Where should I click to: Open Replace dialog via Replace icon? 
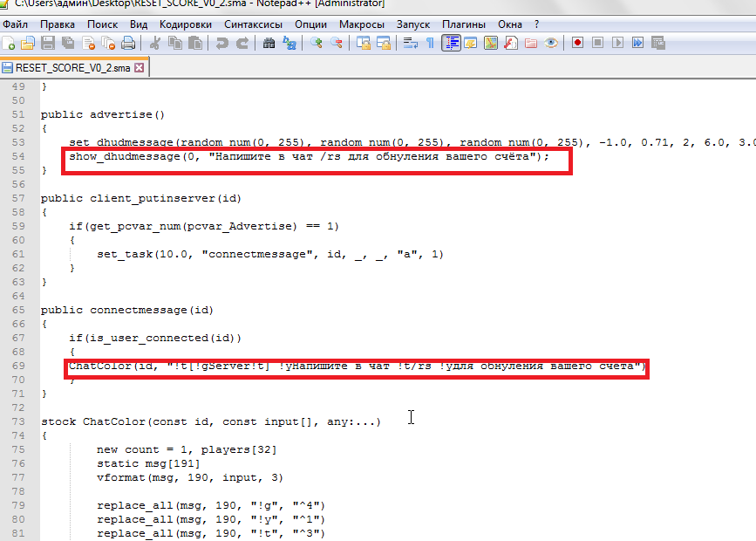click(x=289, y=44)
